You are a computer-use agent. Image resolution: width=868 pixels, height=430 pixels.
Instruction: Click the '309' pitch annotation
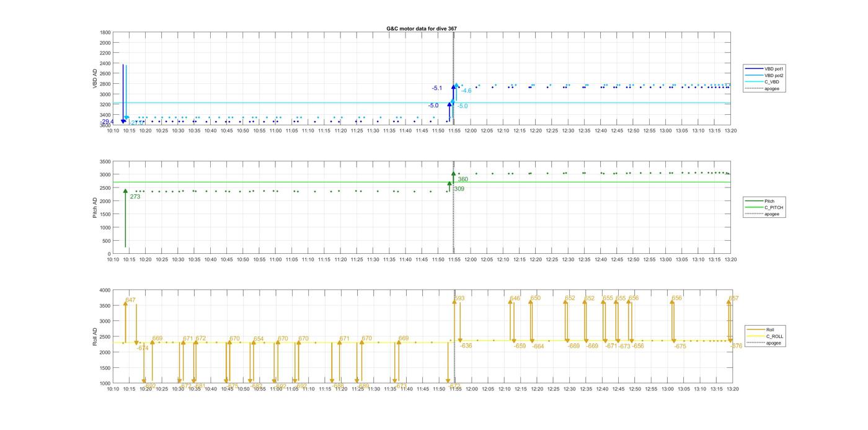[x=459, y=189]
